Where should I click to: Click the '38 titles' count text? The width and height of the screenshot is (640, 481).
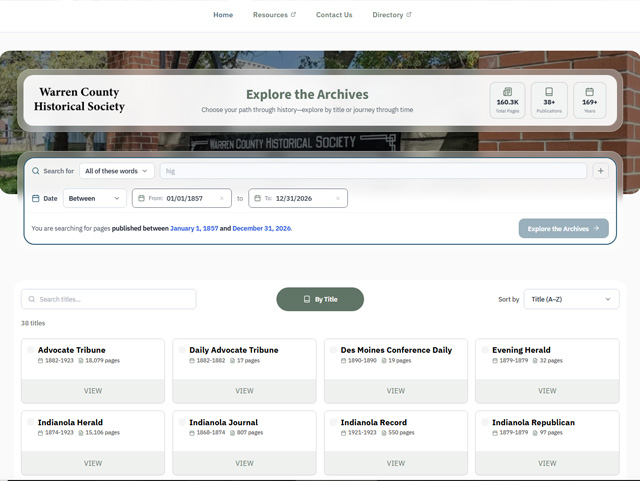pyautogui.click(x=33, y=323)
